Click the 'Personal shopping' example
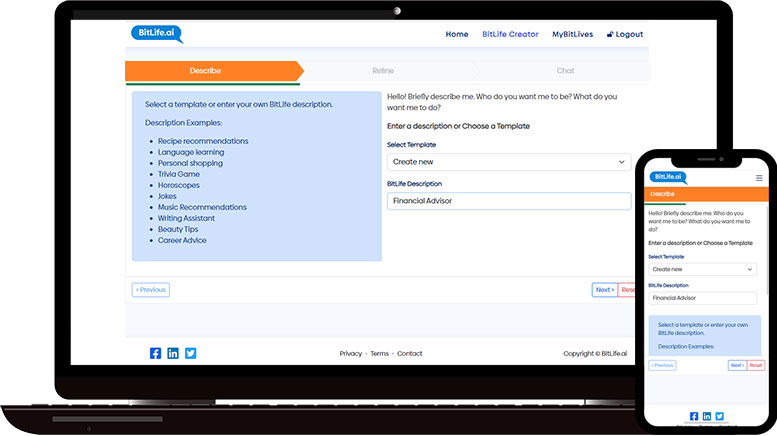777x436 pixels. click(190, 163)
